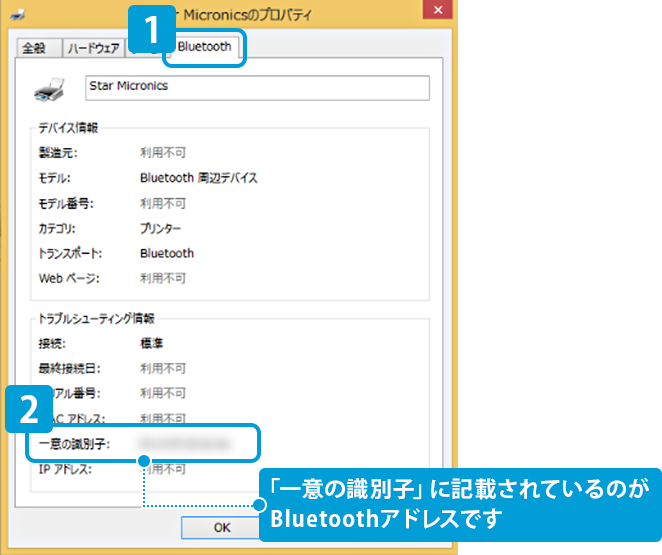
Task: Click the デバイス情報 group heading
Action: (x=68, y=127)
